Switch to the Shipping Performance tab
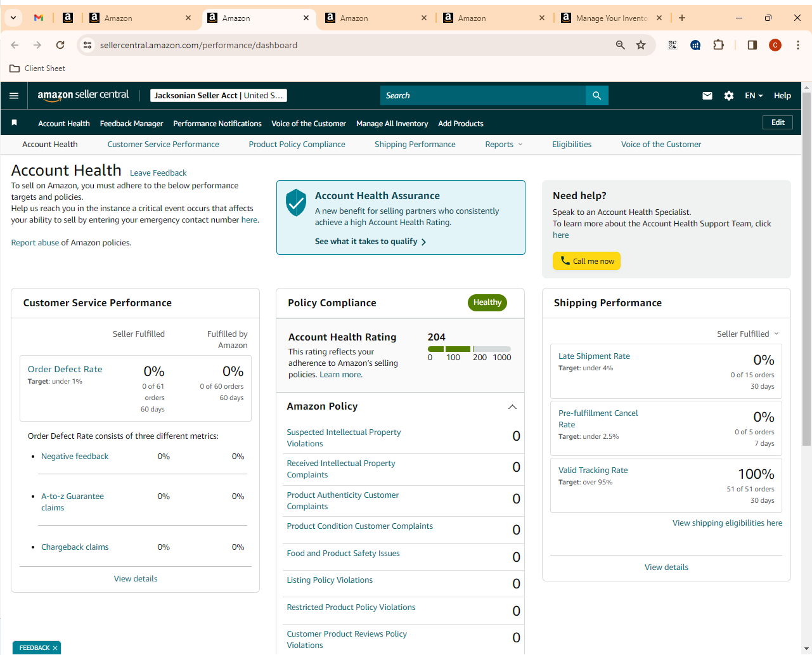The width and height of the screenshot is (812, 655). coord(415,145)
